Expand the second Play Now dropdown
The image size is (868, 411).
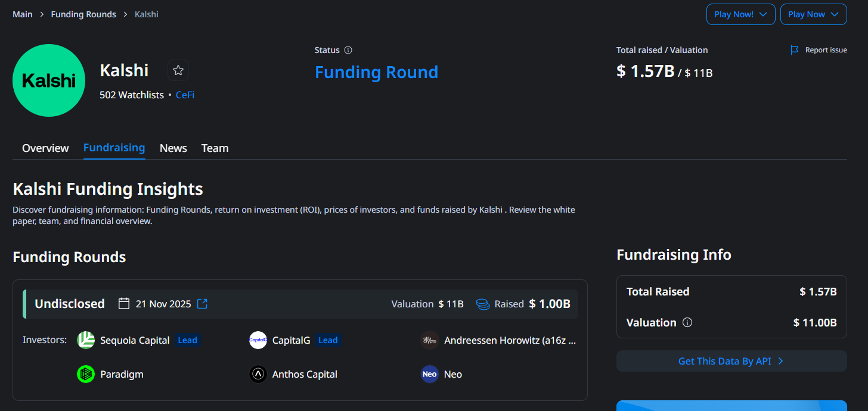click(813, 14)
